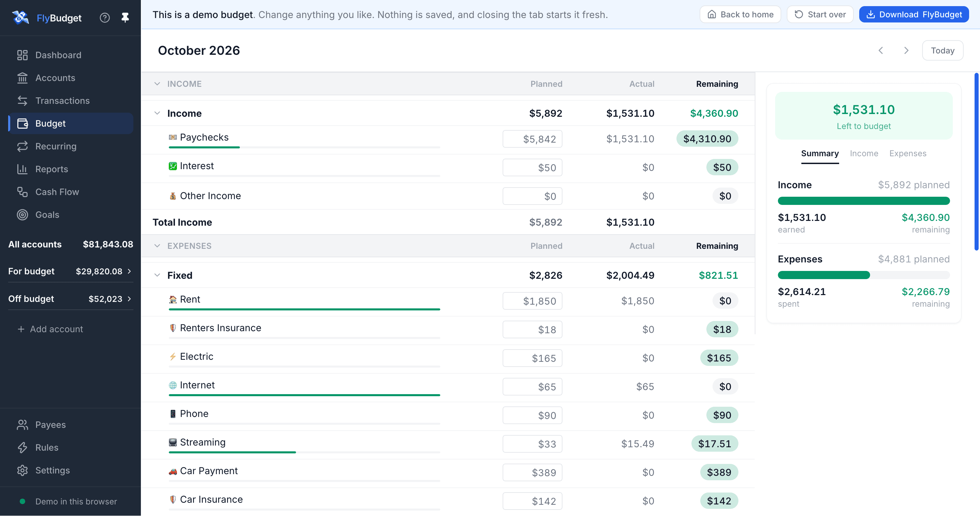980x516 pixels.
Task: Click the page vertical scrollbar
Action: pos(977,162)
